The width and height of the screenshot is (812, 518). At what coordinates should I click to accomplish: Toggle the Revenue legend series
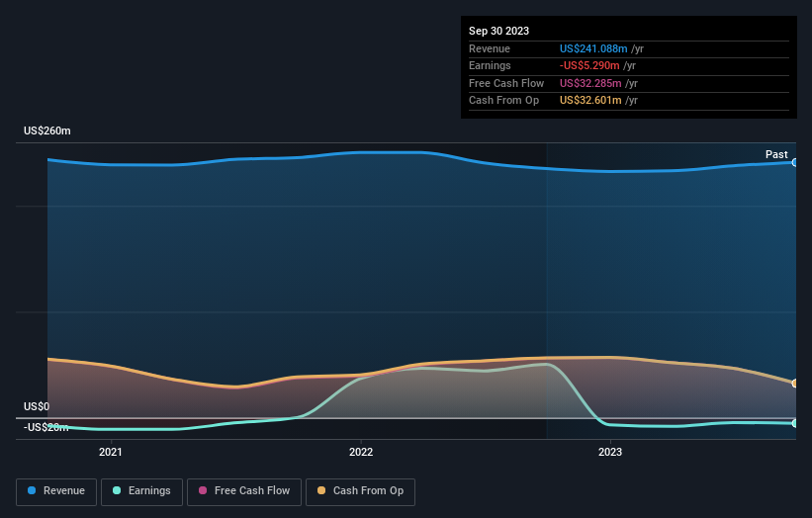pyautogui.click(x=56, y=491)
